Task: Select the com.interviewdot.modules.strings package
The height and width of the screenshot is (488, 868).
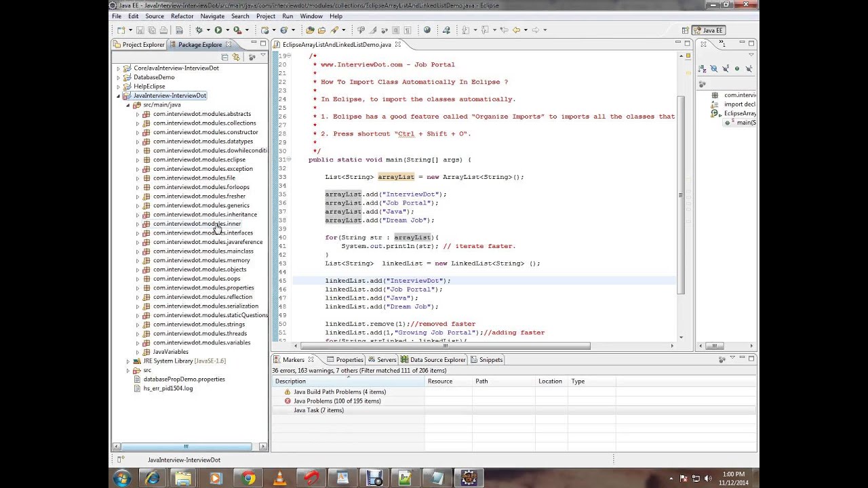Action: (x=193, y=325)
